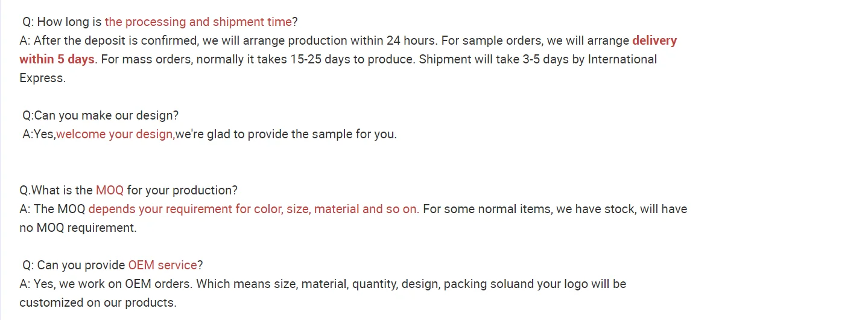Click the question 'Can you make our design?'
Image resolution: width=868 pixels, height=320 pixels.
point(100,115)
